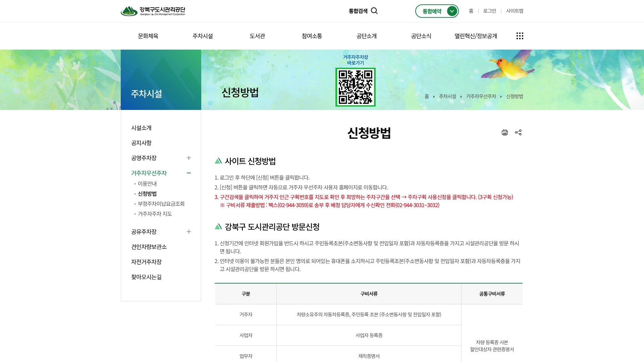Click the 통합검색 text label
The width and height of the screenshot is (644, 362).
tap(358, 11)
